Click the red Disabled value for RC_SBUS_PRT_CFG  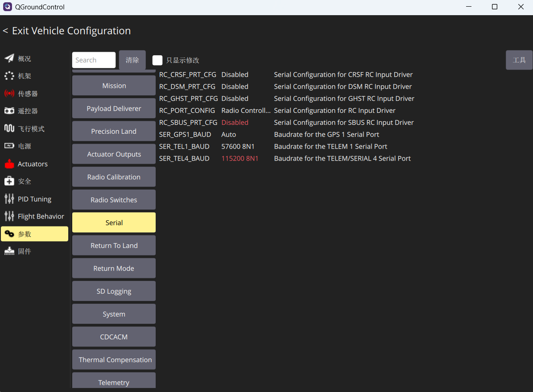click(235, 122)
